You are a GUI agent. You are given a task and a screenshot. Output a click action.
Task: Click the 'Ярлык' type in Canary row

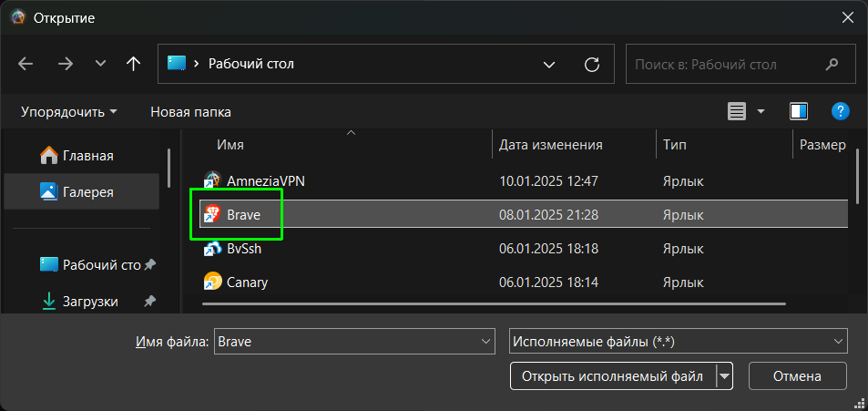(x=683, y=283)
